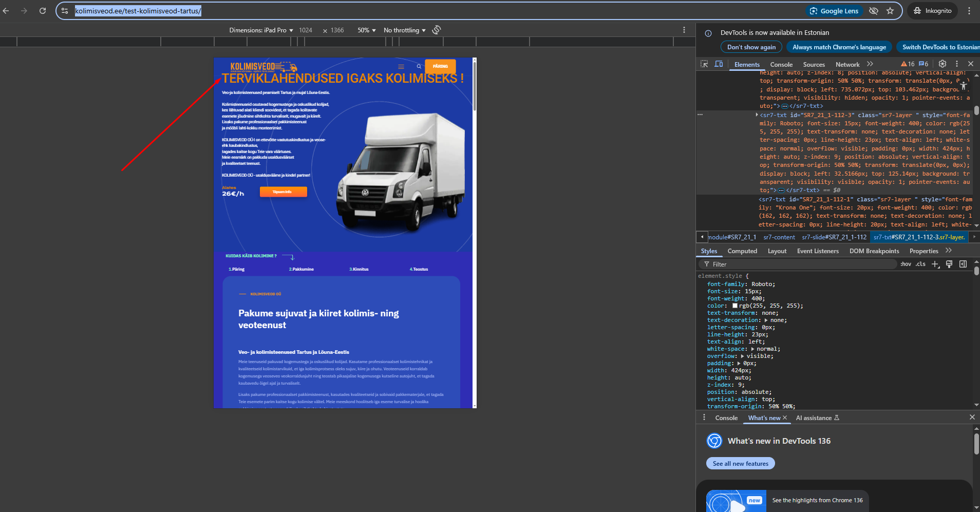This screenshot has height=512, width=980.
Task: Add new style rule plus icon
Action: click(935, 264)
